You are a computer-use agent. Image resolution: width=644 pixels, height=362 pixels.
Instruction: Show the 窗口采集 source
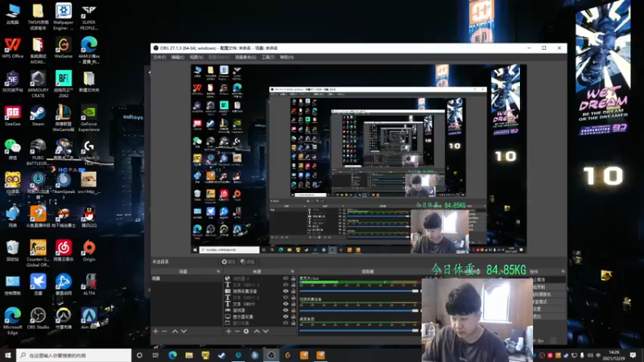point(286,323)
